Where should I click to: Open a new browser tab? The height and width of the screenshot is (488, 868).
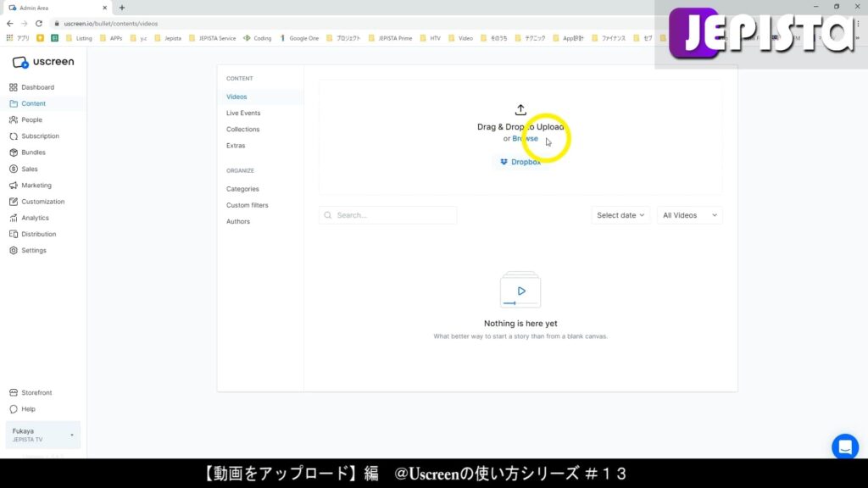[122, 8]
